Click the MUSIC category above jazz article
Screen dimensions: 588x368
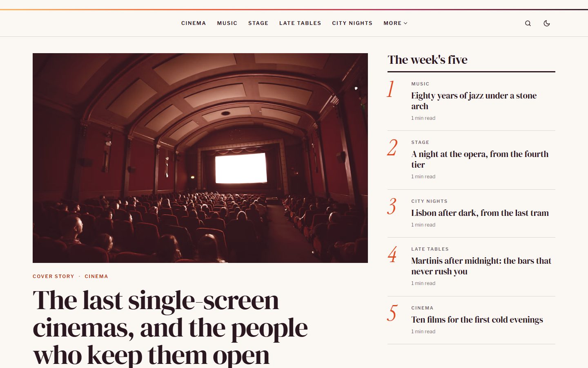420,84
